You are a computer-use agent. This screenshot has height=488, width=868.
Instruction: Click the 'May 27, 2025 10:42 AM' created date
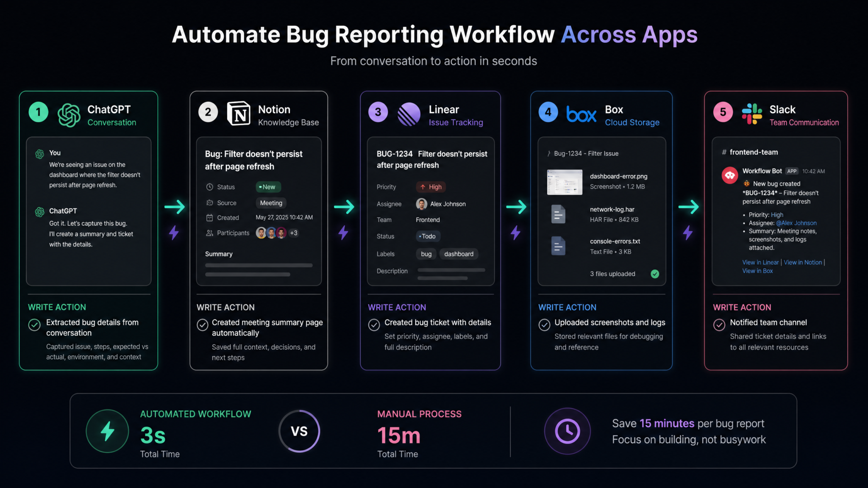pos(284,217)
